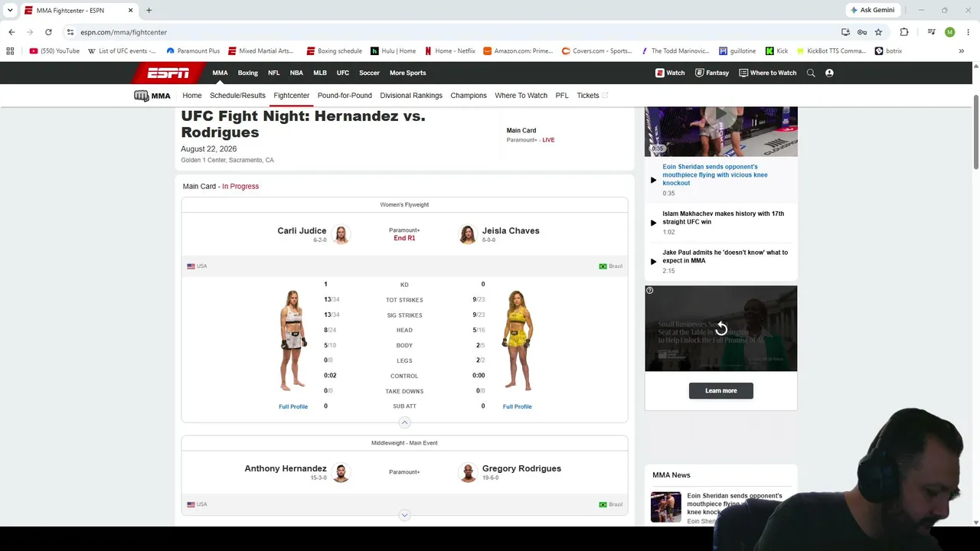Image resolution: width=980 pixels, height=551 pixels.
Task: Open the Chrome apps grid icon
Action: tap(10, 51)
